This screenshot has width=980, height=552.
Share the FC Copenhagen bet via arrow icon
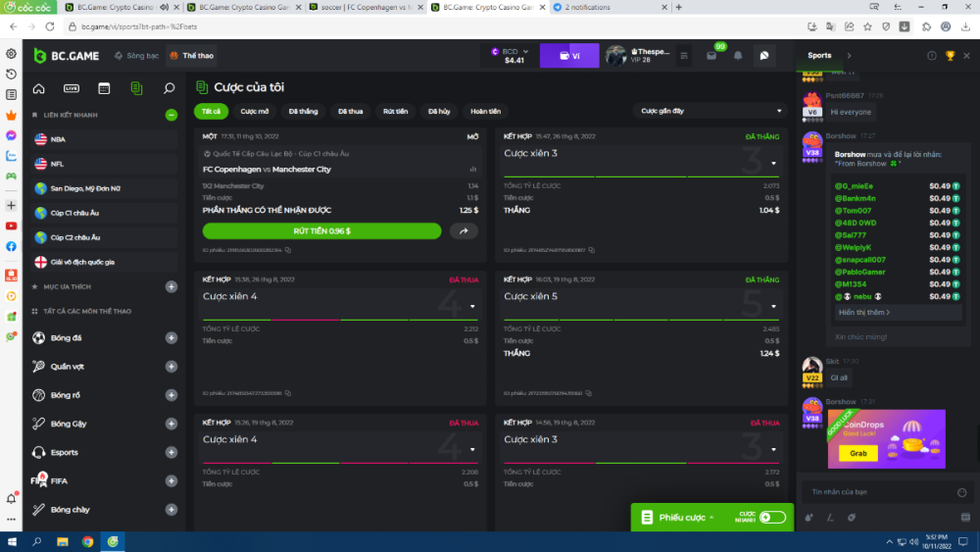tap(464, 231)
